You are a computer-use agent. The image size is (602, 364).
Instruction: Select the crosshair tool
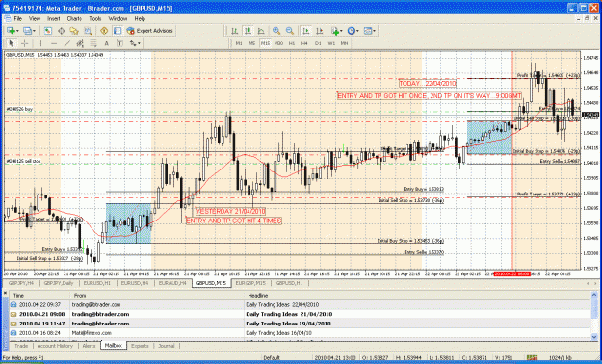[x=24, y=43]
